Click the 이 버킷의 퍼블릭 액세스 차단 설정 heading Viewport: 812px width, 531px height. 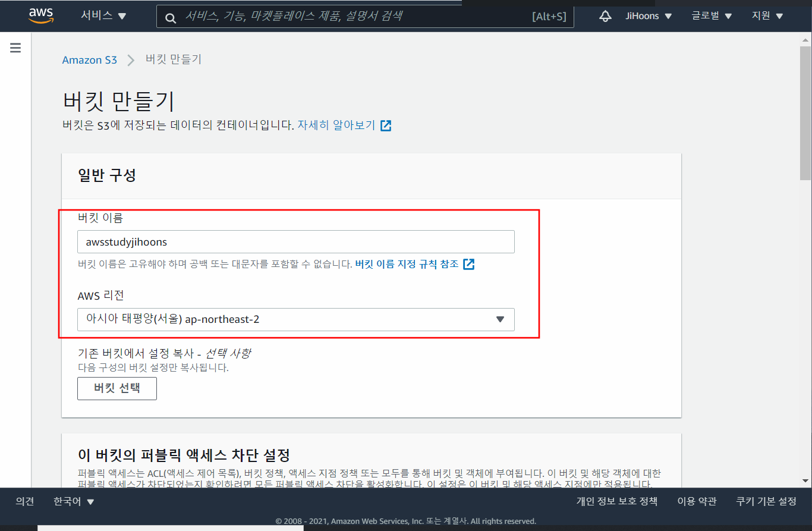[x=184, y=455]
